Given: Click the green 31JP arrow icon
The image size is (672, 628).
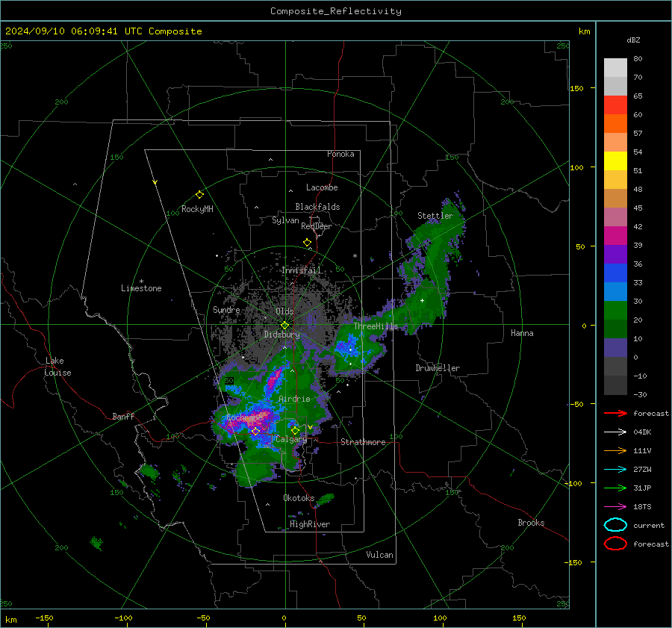Looking at the screenshot, I should point(615,488).
